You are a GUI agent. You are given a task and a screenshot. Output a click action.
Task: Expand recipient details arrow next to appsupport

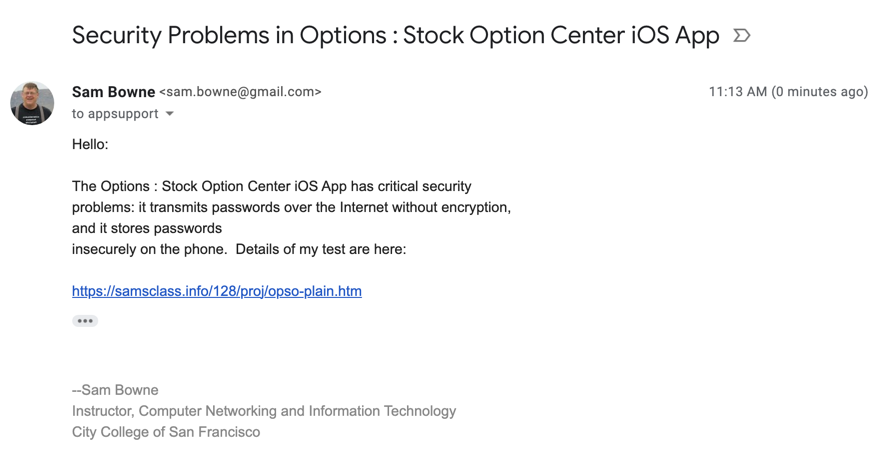[170, 114]
